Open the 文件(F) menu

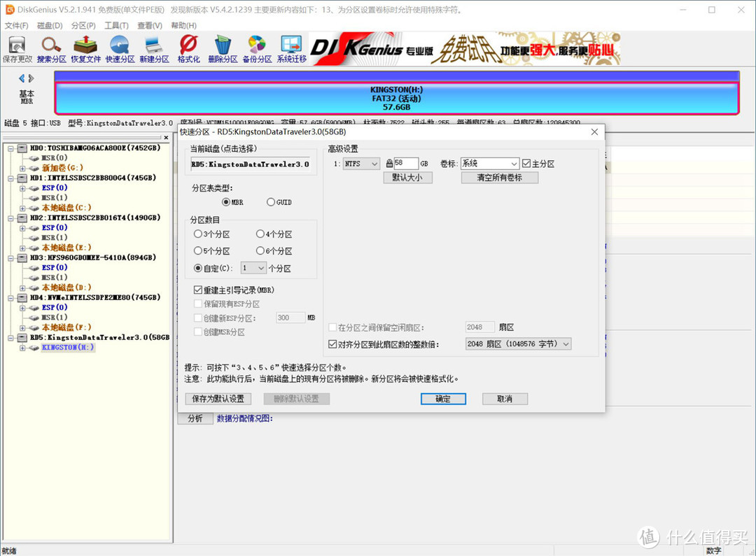[x=17, y=25]
